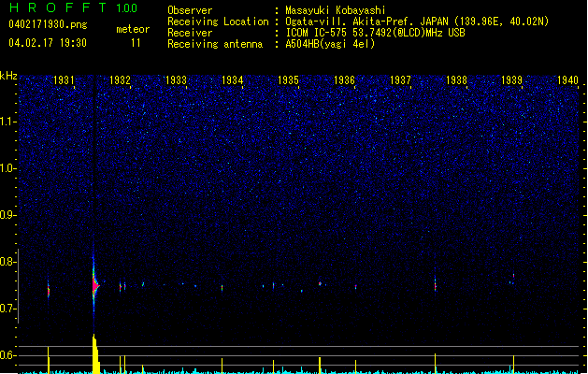This screenshot has height=374, width=588.
Task: Click the 1931 time axis label
Action: (64, 79)
